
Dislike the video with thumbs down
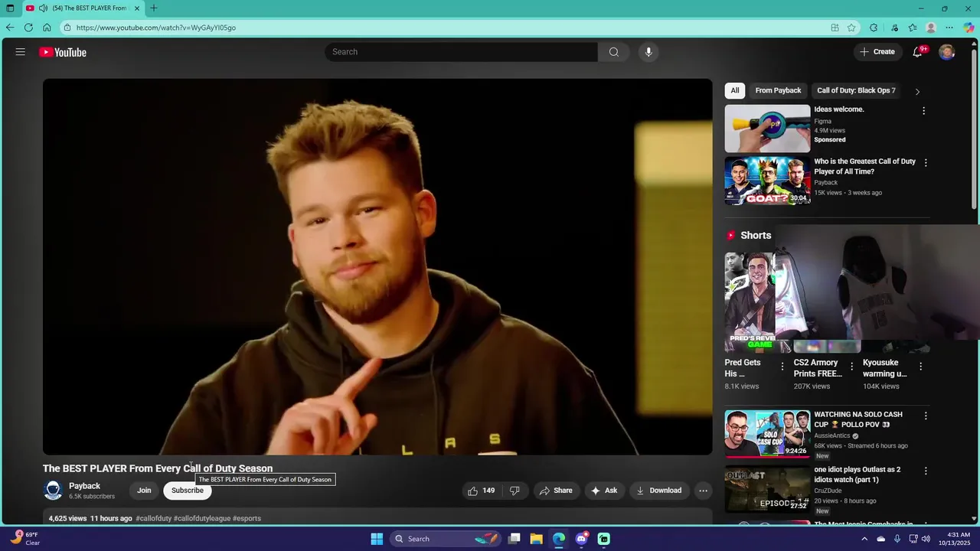point(515,491)
